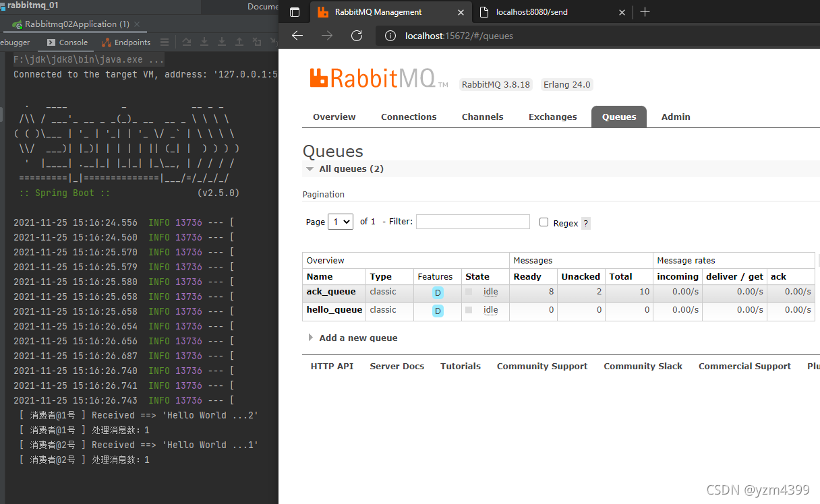The height and width of the screenshot is (504, 820).
Task: Click the browser address bar URL
Action: [x=459, y=36]
